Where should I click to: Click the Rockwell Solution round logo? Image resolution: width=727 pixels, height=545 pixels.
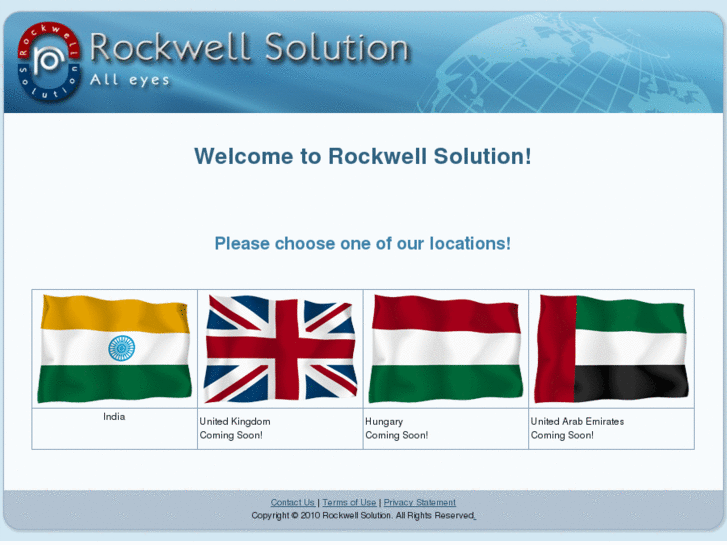click(49, 62)
